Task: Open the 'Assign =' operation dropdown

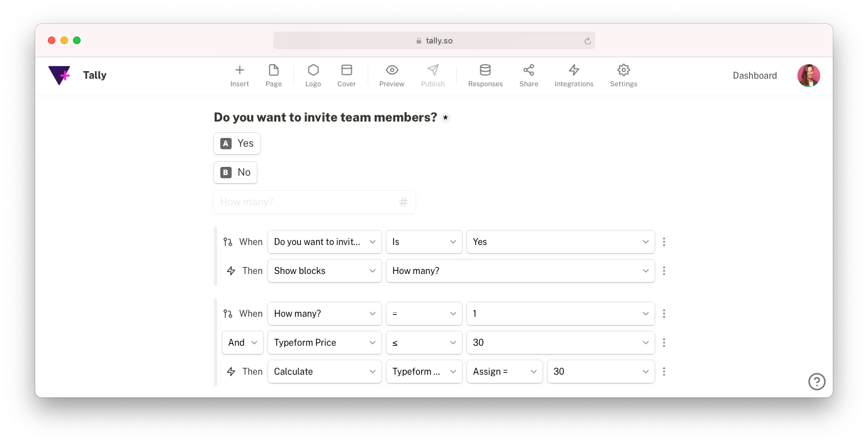Action: pyautogui.click(x=505, y=372)
